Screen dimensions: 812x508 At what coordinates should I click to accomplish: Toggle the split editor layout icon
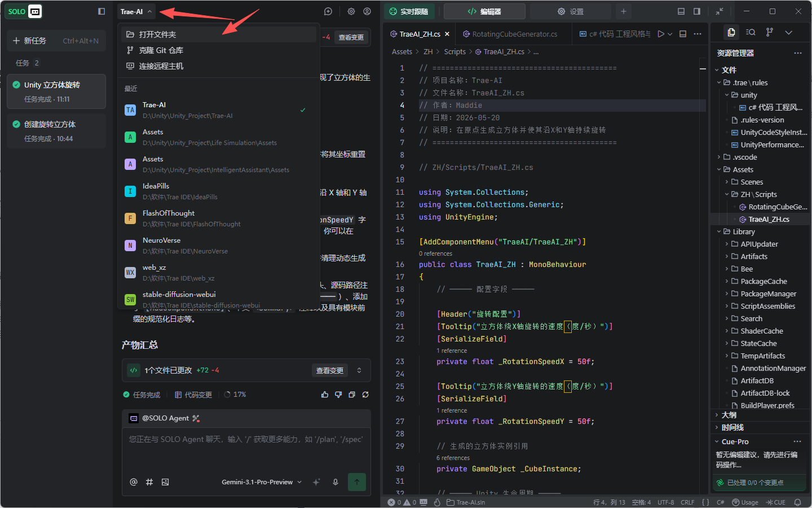(683, 34)
